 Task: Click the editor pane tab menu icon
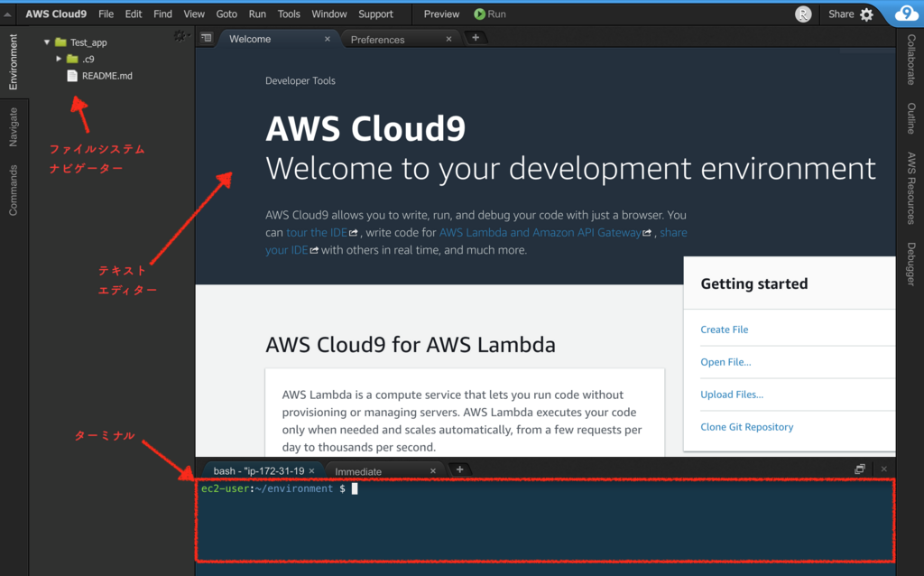click(207, 38)
